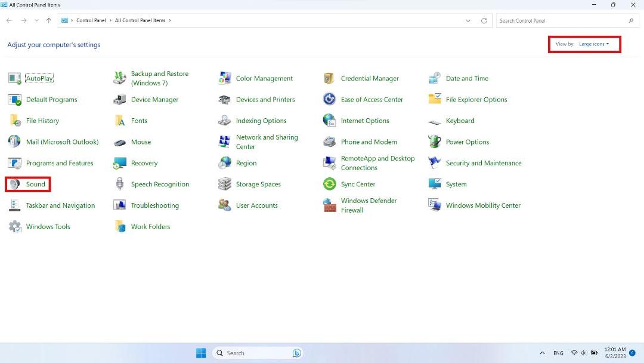Open the Region link
This screenshot has height=363, width=644.
tap(246, 163)
